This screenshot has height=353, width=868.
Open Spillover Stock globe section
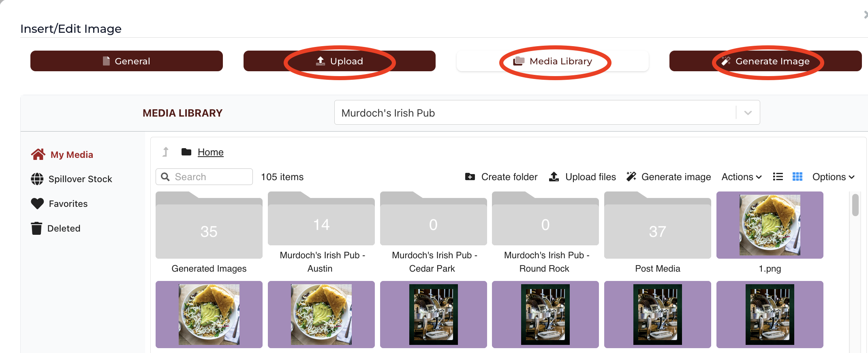pyautogui.click(x=72, y=179)
